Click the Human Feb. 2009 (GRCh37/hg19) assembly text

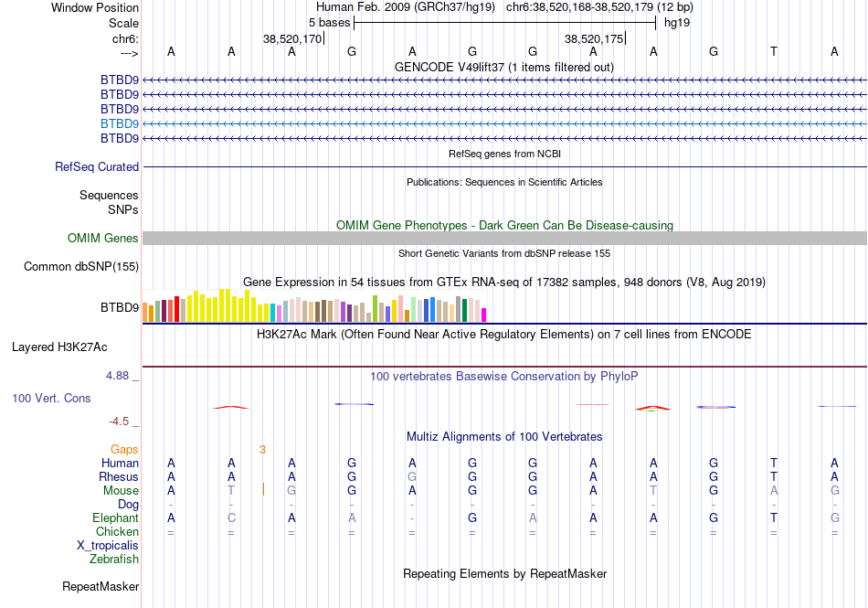pos(407,7)
